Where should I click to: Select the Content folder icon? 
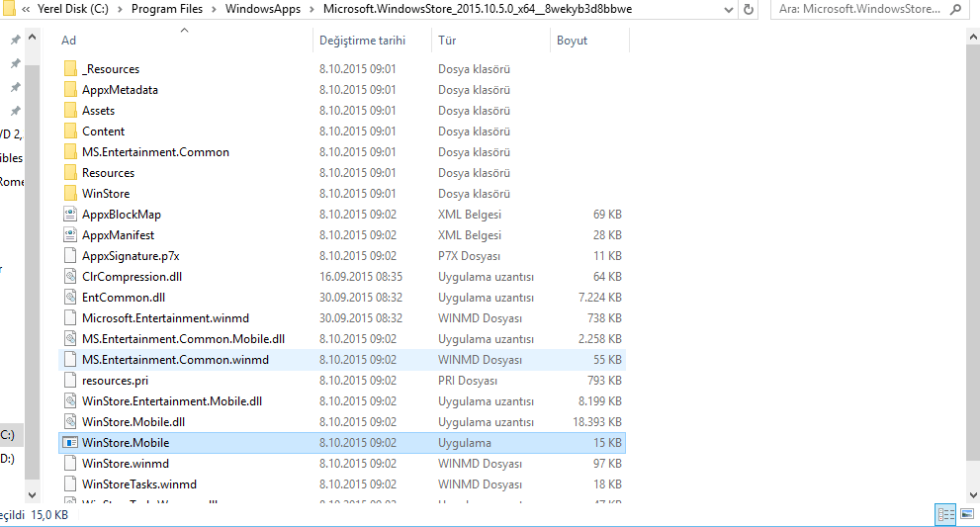[70, 131]
